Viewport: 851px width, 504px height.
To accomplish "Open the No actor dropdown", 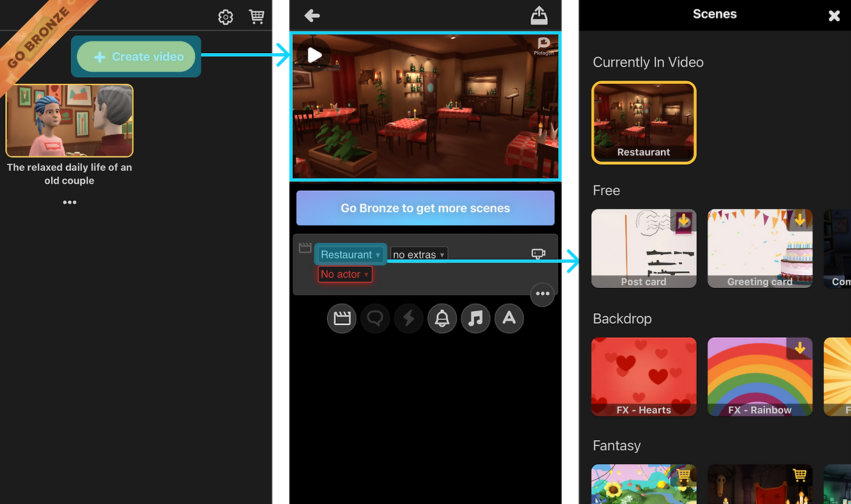I will (x=344, y=275).
